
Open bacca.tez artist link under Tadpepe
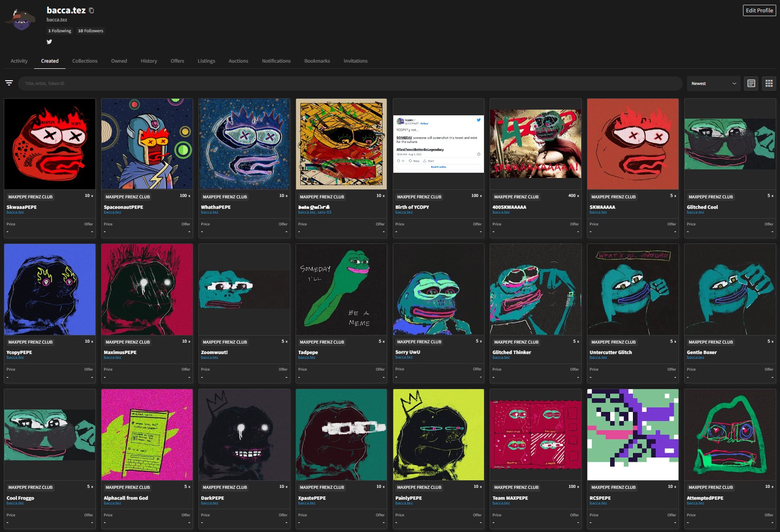point(307,357)
